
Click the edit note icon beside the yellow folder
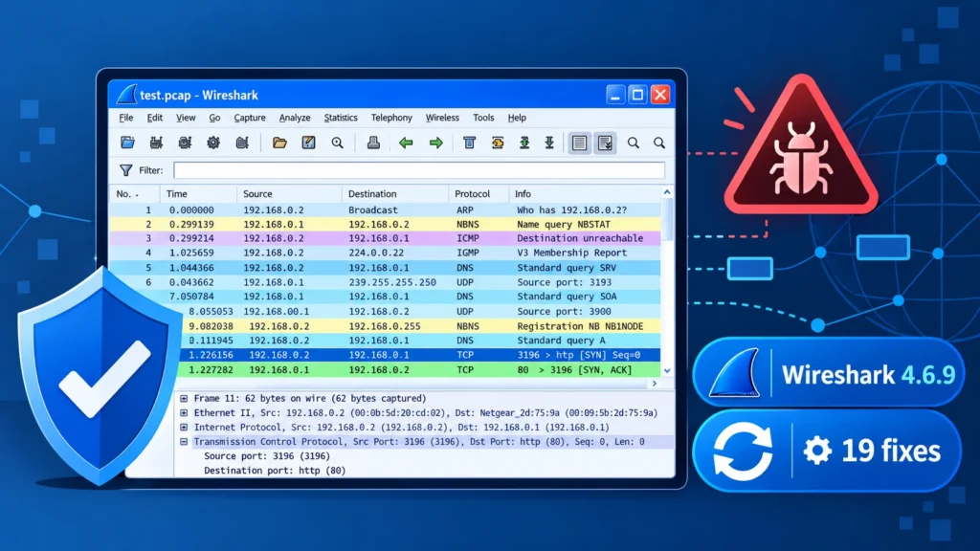308,143
